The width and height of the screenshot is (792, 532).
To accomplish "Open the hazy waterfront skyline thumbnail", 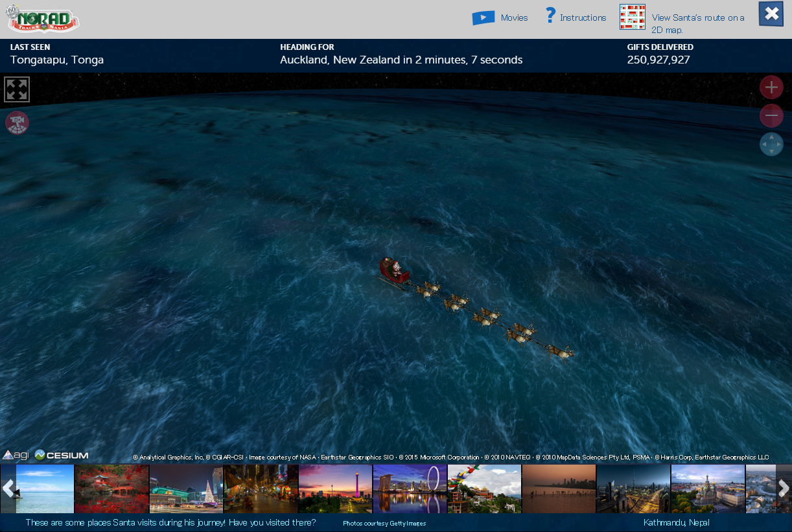I will [x=559, y=489].
